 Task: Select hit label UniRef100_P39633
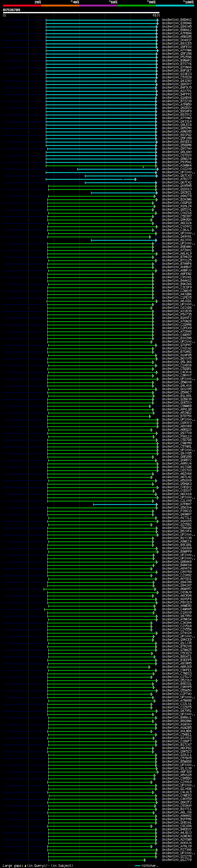[177, 511]
